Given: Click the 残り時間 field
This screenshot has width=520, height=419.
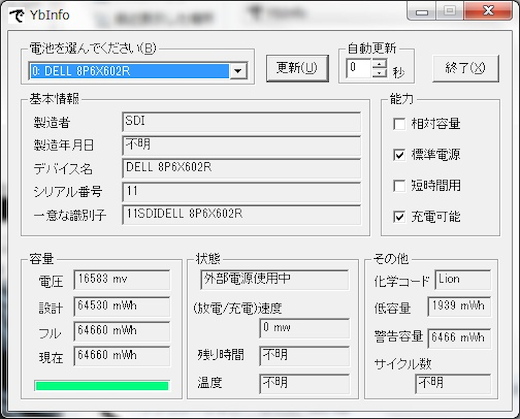Looking at the screenshot, I should [x=305, y=356].
